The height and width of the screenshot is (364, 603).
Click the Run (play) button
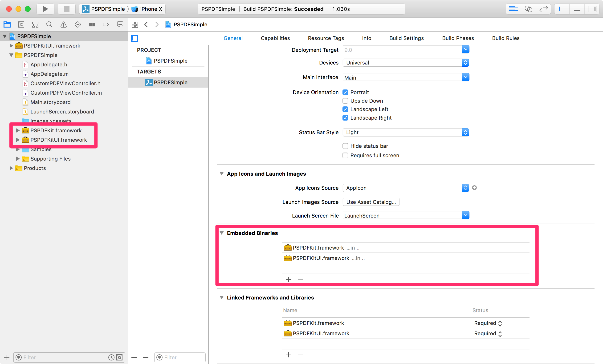(x=45, y=9)
